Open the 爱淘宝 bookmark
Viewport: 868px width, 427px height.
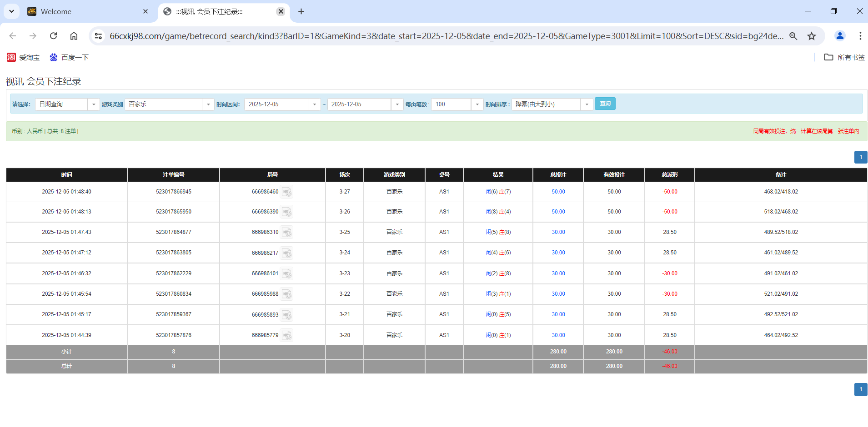[x=23, y=57]
